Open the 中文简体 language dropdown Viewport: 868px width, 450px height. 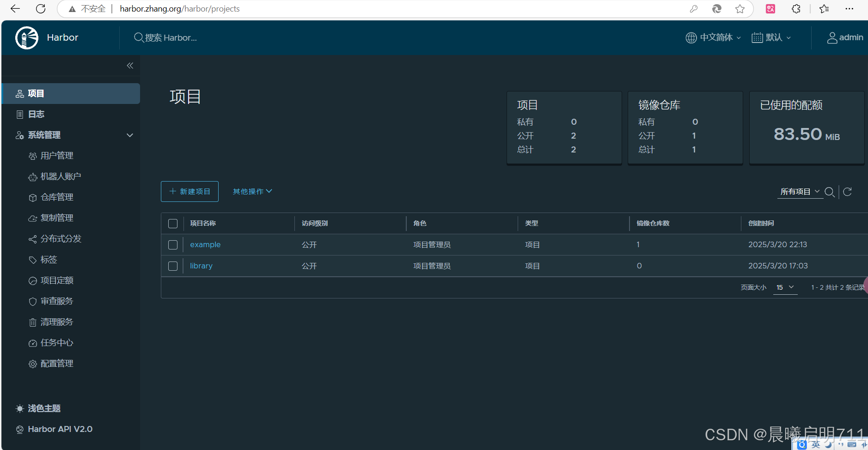click(x=713, y=38)
